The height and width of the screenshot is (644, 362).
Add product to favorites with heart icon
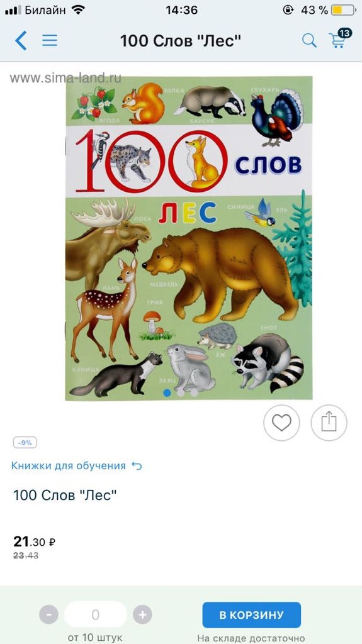click(282, 423)
